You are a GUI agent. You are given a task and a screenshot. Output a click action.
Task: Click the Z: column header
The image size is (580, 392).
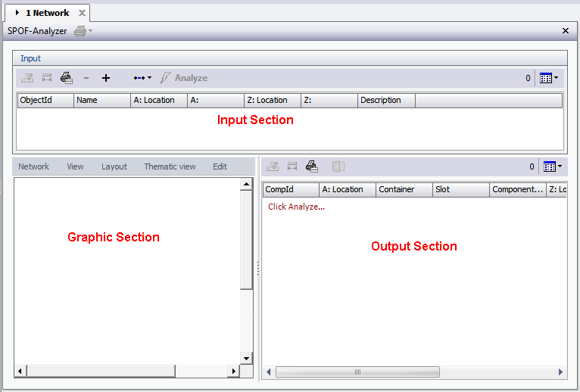pyautogui.click(x=329, y=101)
